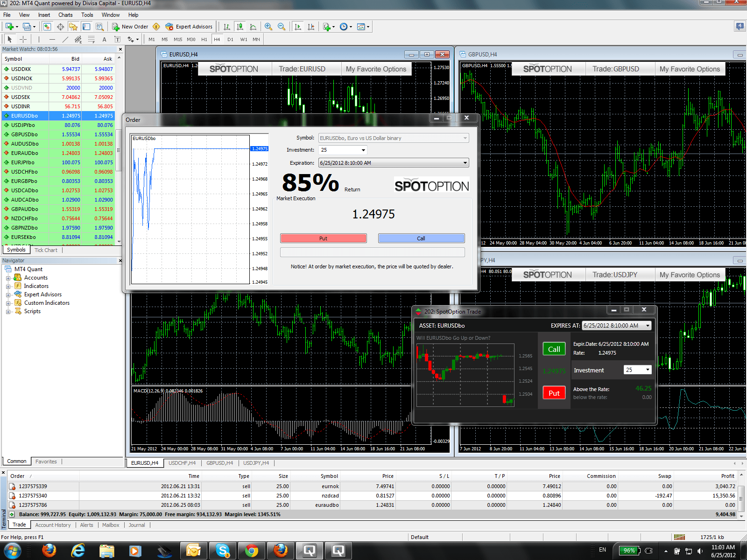Click the Zoom In magnifier icon

coord(268,27)
